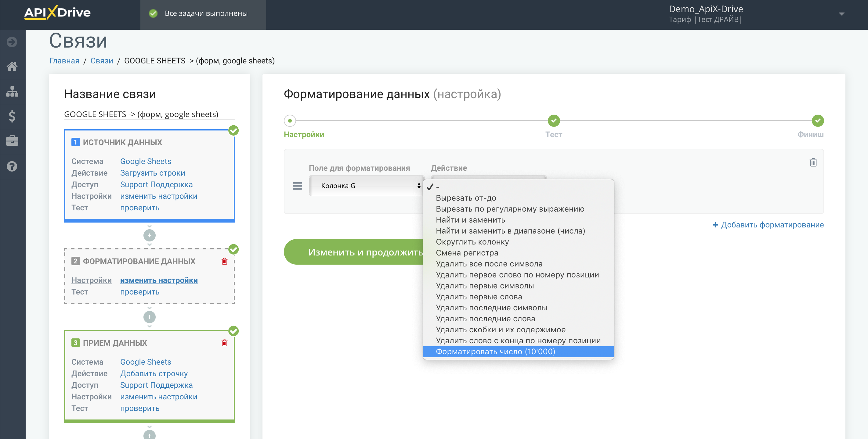Open the Demo_ApiX-Drive account dropdown arrow
Screen dimensions: 868x439
pyautogui.click(x=841, y=14)
